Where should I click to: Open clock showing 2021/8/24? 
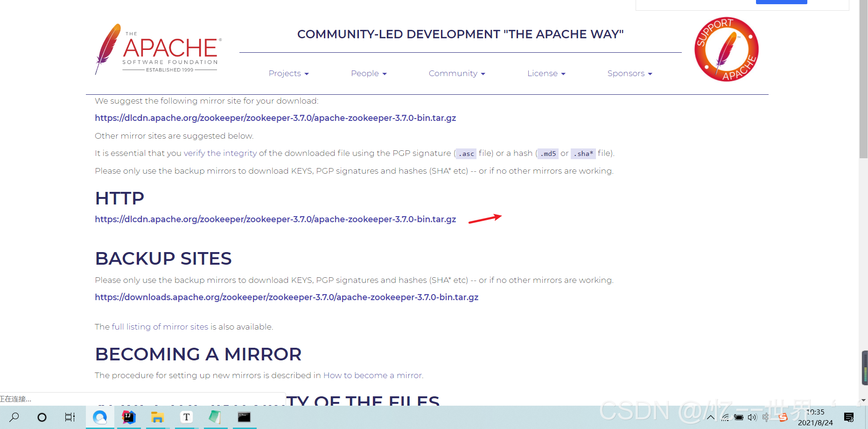click(815, 417)
